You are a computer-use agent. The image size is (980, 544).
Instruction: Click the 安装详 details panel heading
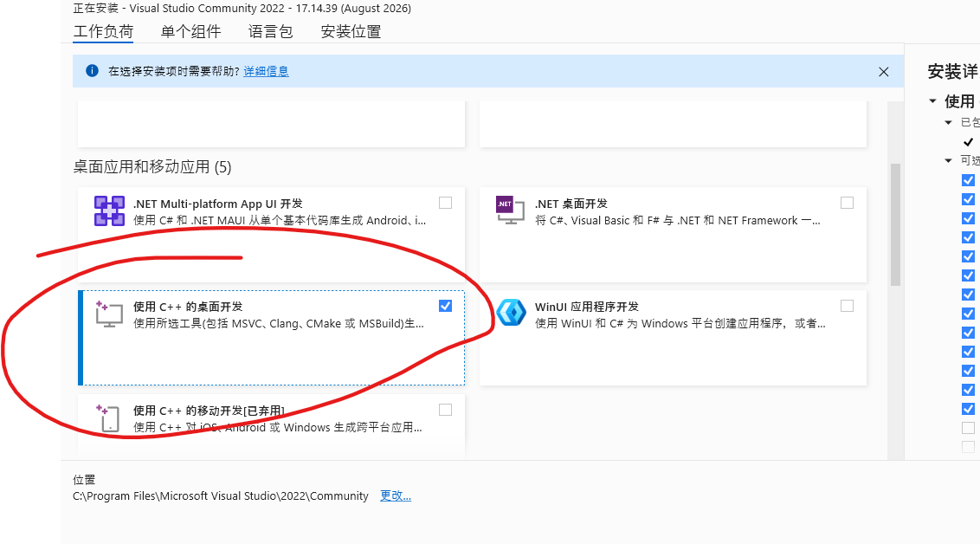point(953,71)
